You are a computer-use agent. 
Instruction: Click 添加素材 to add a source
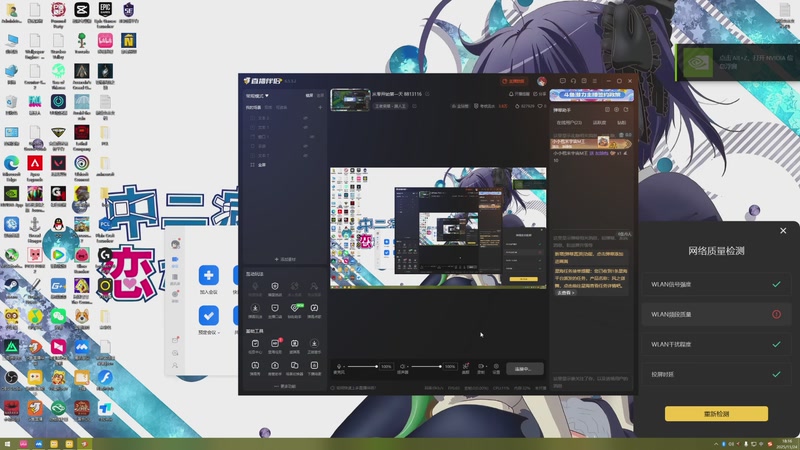(x=285, y=259)
